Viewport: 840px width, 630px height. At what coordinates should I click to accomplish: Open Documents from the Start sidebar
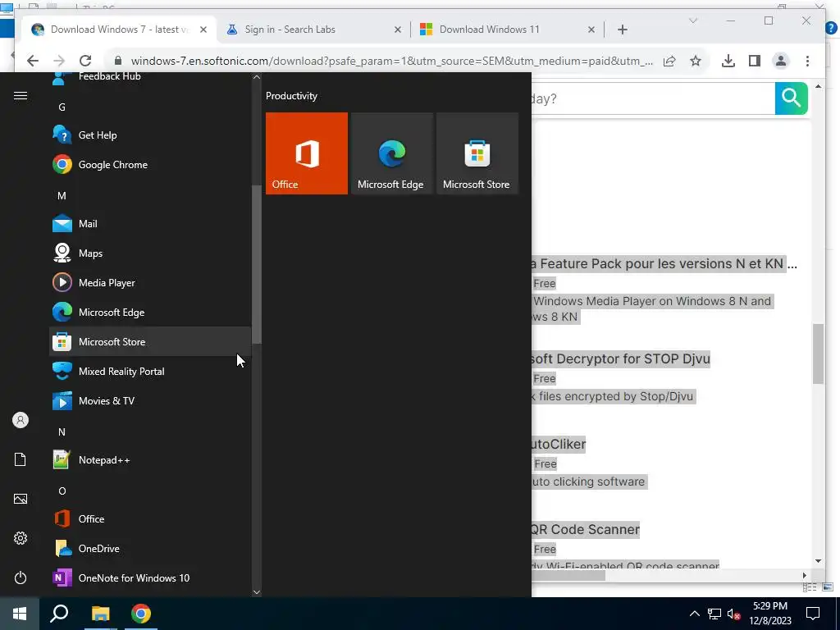(x=21, y=459)
